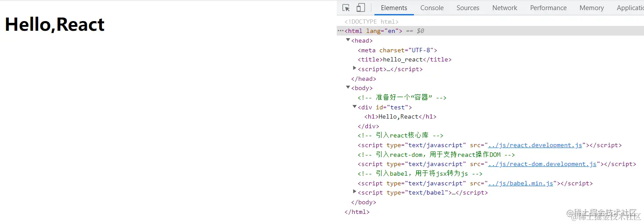This screenshot has height=224, width=644.
Task: Select the closing </body> tag row
Action: click(363, 202)
